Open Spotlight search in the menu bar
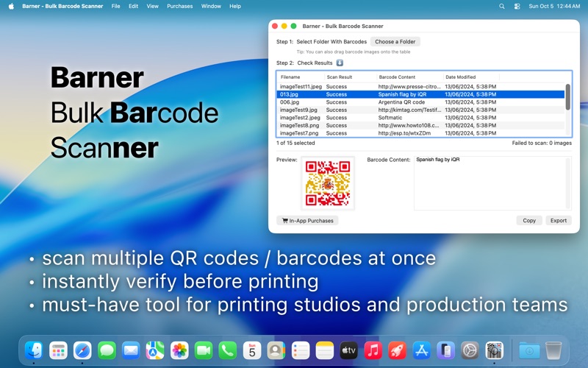Viewport: 588px width, 368px height. point(502,6)
